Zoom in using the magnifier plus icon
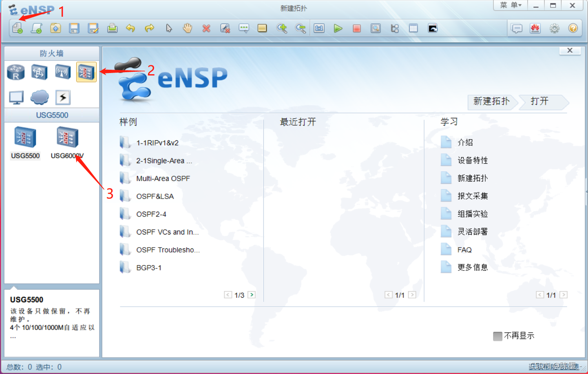 point(282,28)
